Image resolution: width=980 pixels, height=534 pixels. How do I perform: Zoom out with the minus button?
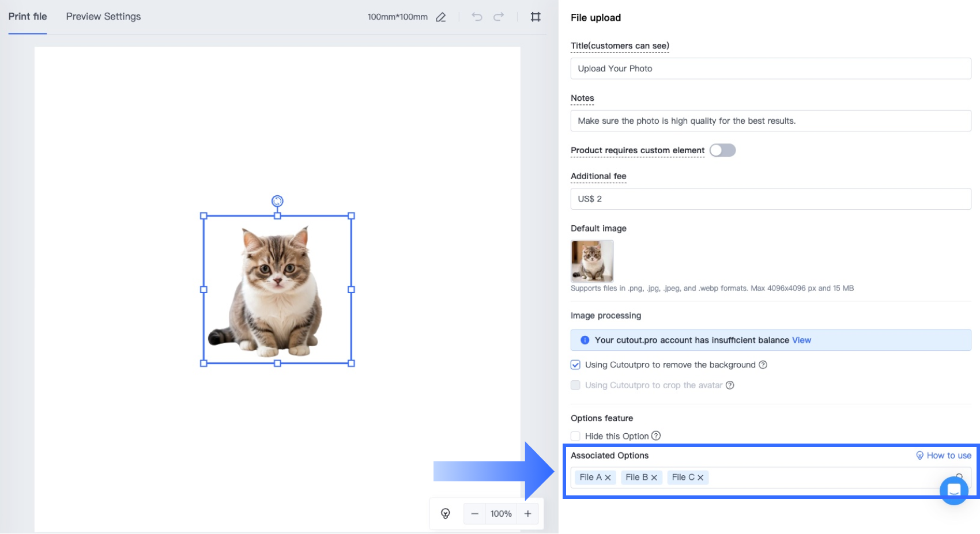(474, 514)
